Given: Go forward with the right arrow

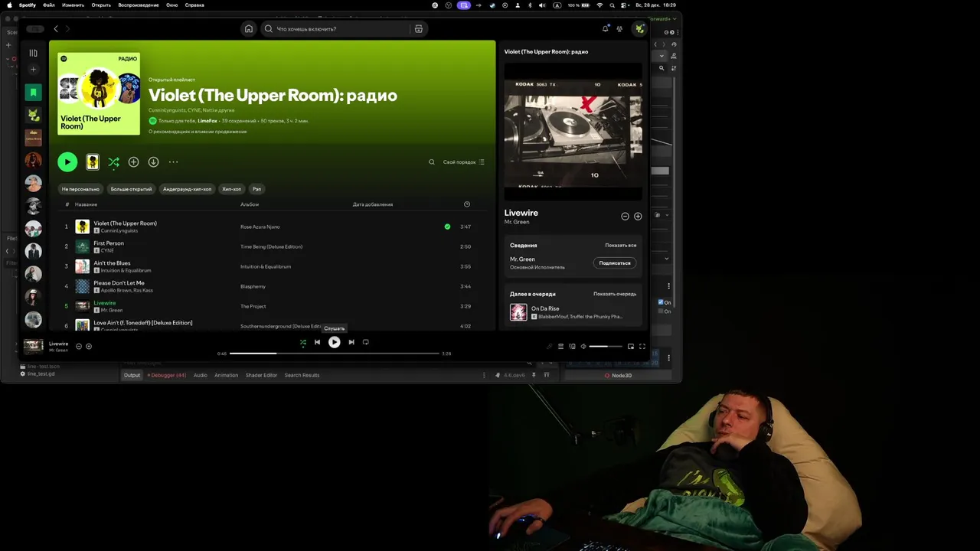Looking at the screenshot, I should coord(67,29).
